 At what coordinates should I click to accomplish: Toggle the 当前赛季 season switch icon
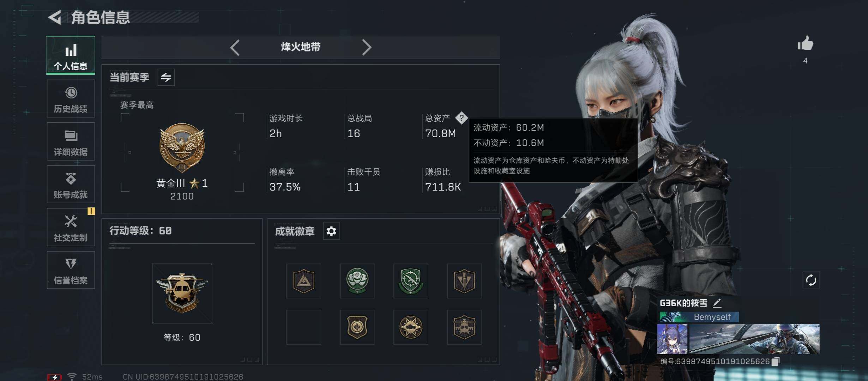click(166, 77)
